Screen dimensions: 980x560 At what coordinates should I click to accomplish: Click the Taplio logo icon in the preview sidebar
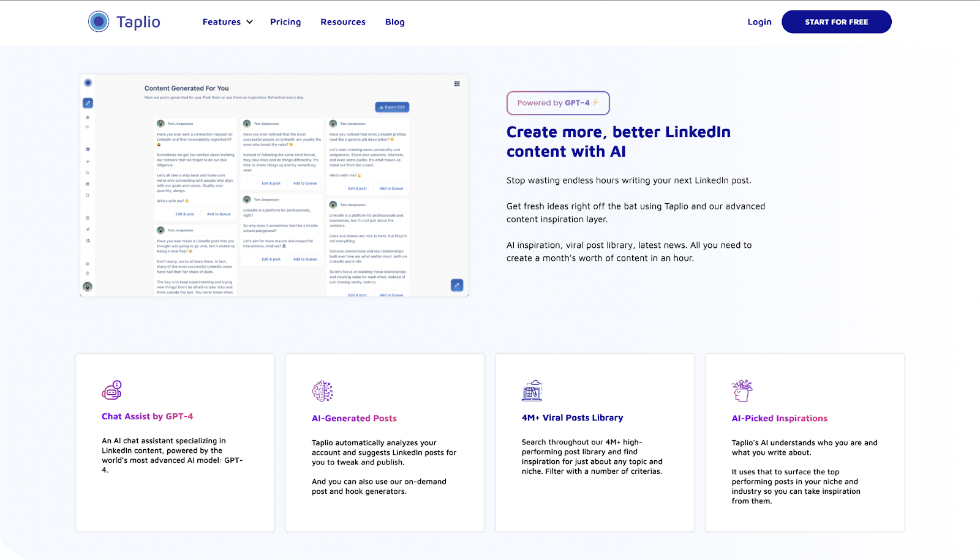click(88, 83)
